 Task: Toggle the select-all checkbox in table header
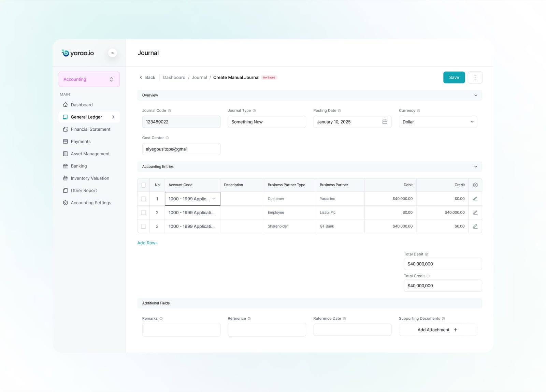[x=143, y=185]
